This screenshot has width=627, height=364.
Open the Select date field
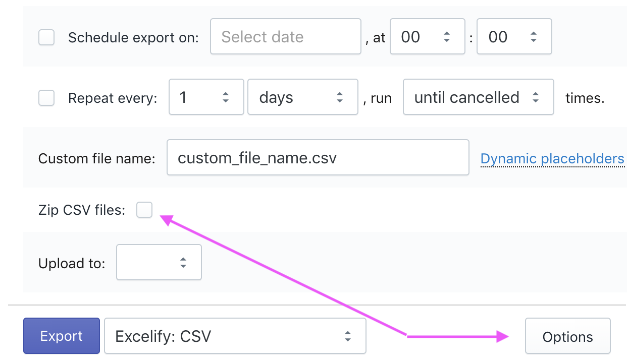pos(285,37)
